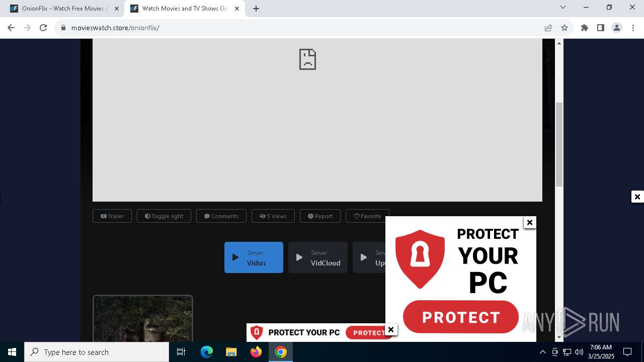The image size is (644, 362).
Task: Add movie to Favorite
Action: (367, 216)
